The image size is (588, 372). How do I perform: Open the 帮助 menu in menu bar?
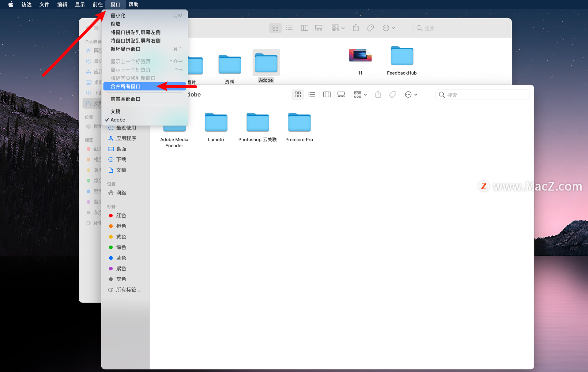[133, 4]
